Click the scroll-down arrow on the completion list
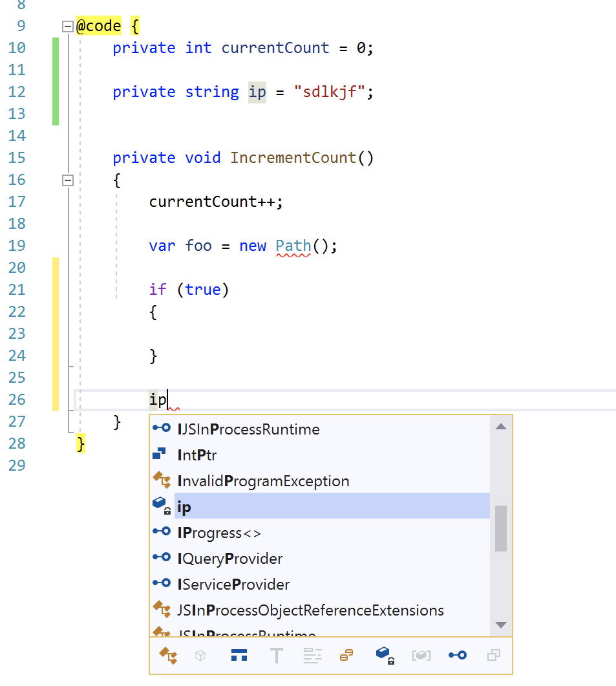 click(501, 625)
